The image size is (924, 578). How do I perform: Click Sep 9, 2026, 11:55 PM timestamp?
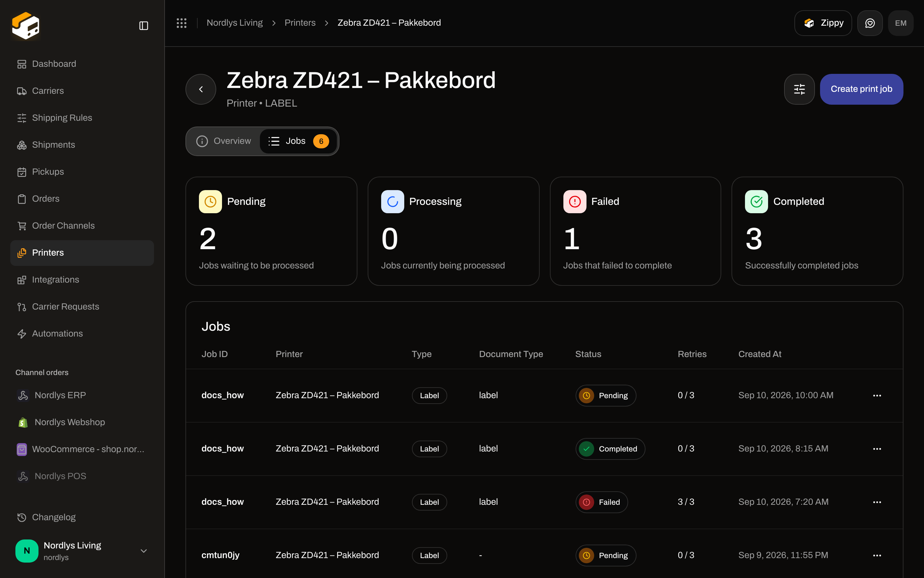pyautogui.click(x=783, y=556)
